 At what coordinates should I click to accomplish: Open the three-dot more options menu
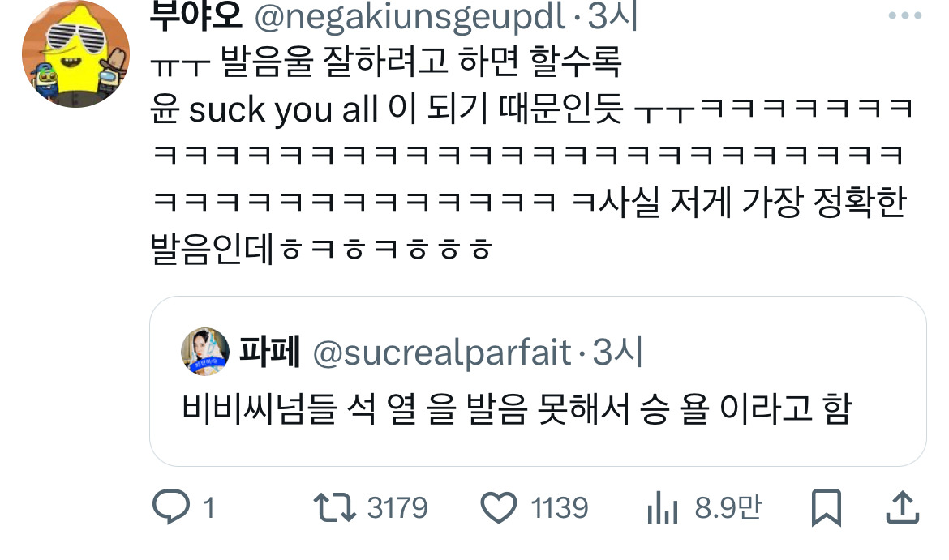coord(905,15)
